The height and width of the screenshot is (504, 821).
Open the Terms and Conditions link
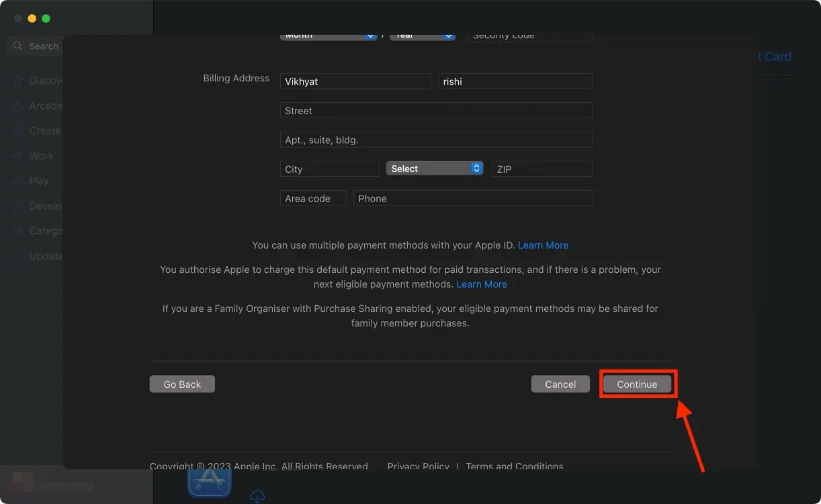pos(515,466)
